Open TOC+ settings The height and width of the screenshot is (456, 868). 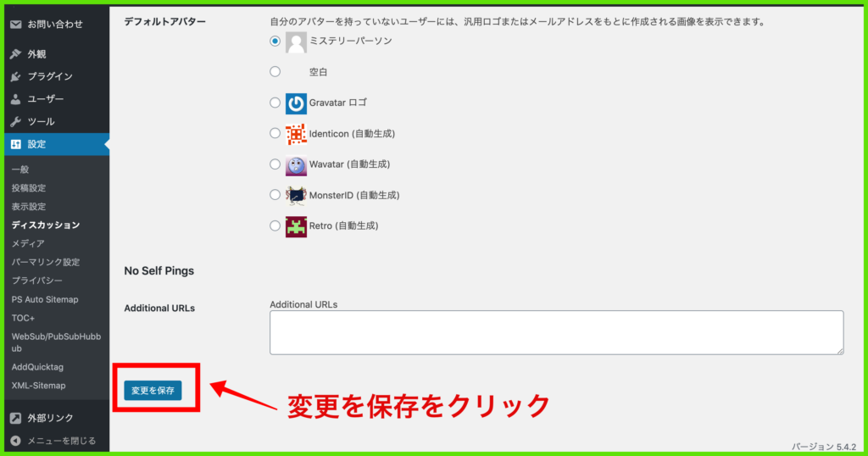23,318
